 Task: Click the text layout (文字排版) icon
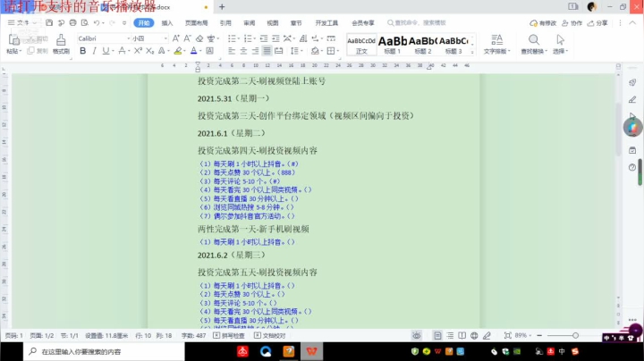497,40
